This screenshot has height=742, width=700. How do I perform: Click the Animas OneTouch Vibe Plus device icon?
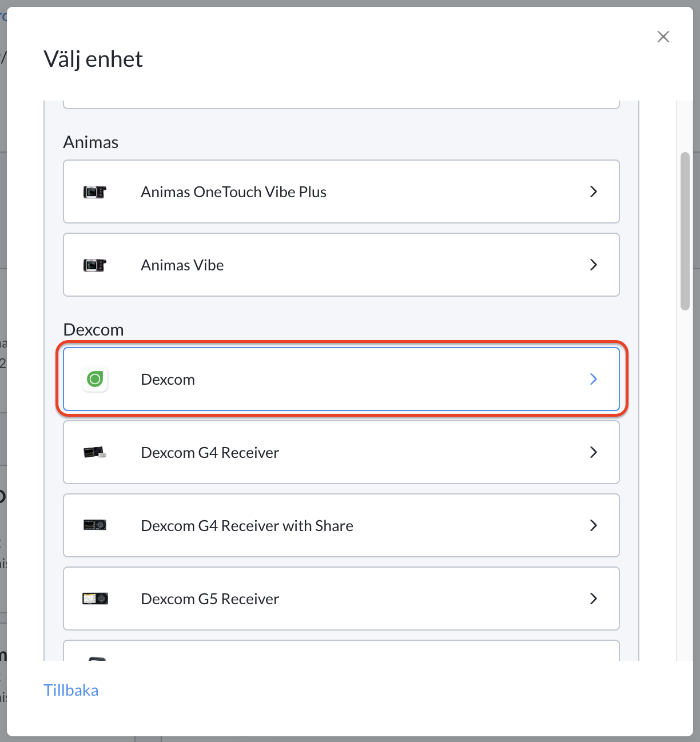click(95, 192)
